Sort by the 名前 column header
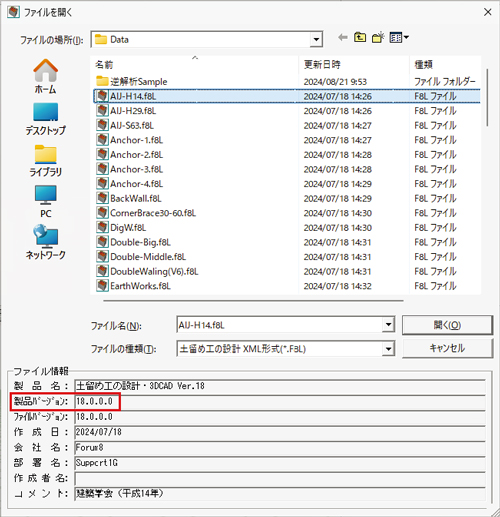 pyautogui.click(x=104, y=64)
